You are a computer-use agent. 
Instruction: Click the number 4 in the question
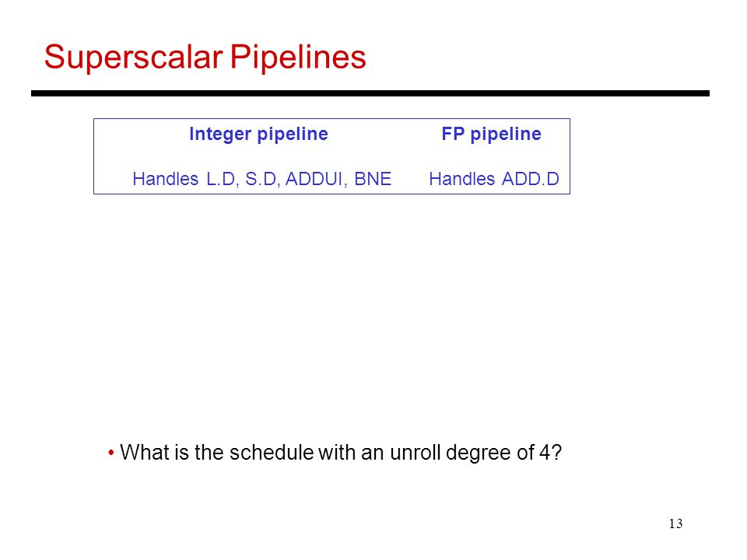(545, 453)
